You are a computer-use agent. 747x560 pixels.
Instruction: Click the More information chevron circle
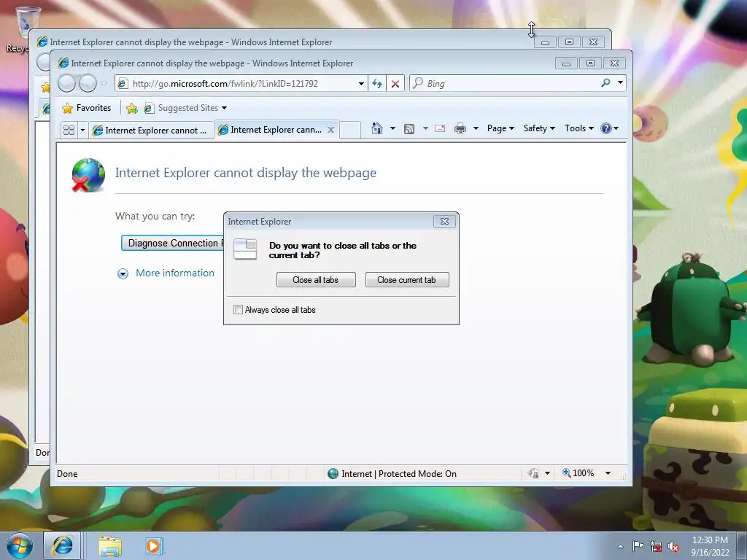coord(123,274)
